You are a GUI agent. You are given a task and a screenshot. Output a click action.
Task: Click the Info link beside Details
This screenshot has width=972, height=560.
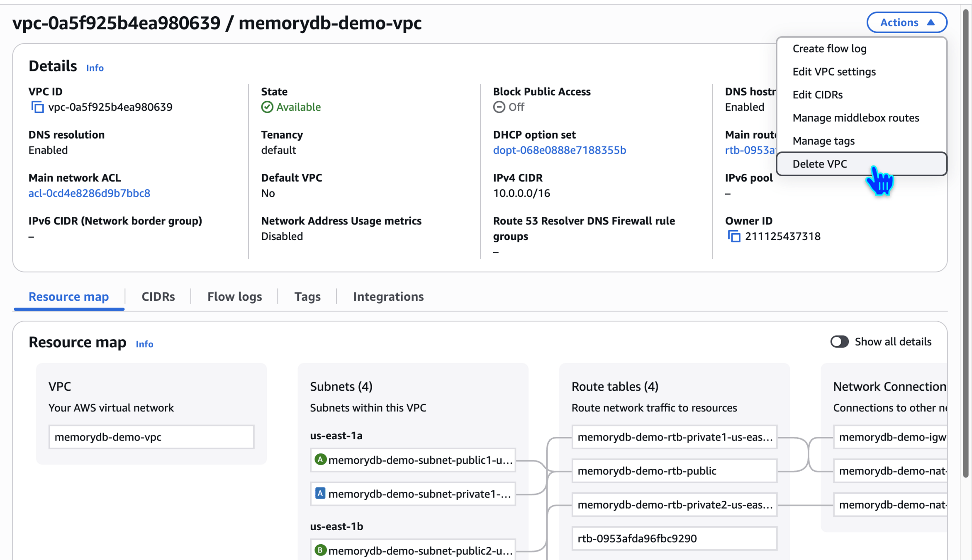[x=95, y=68]
